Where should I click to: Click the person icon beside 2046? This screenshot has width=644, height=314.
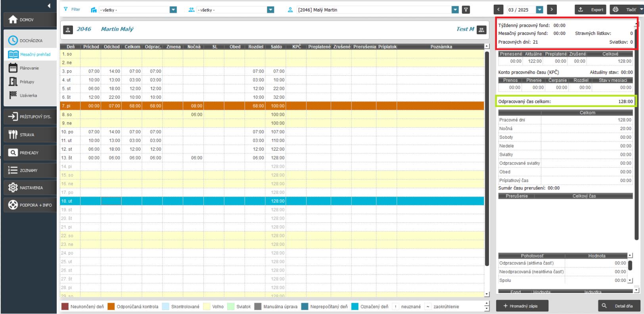coord(68,29)
